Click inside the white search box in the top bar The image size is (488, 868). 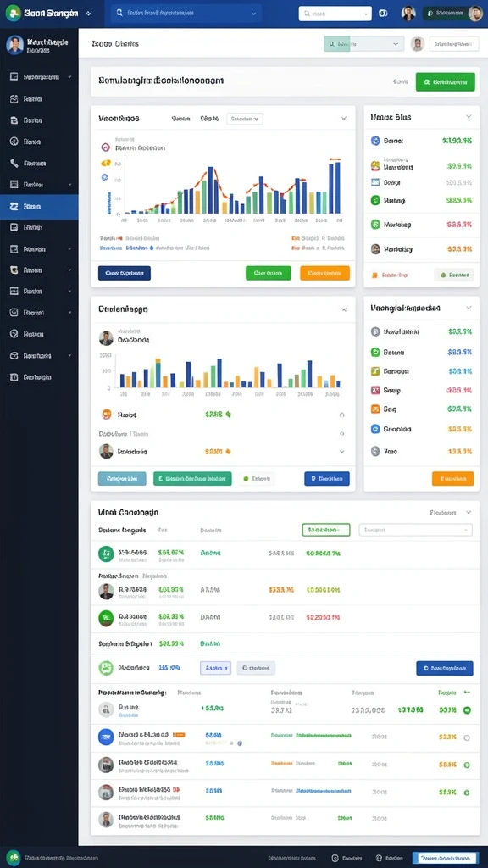click(335, 14)
